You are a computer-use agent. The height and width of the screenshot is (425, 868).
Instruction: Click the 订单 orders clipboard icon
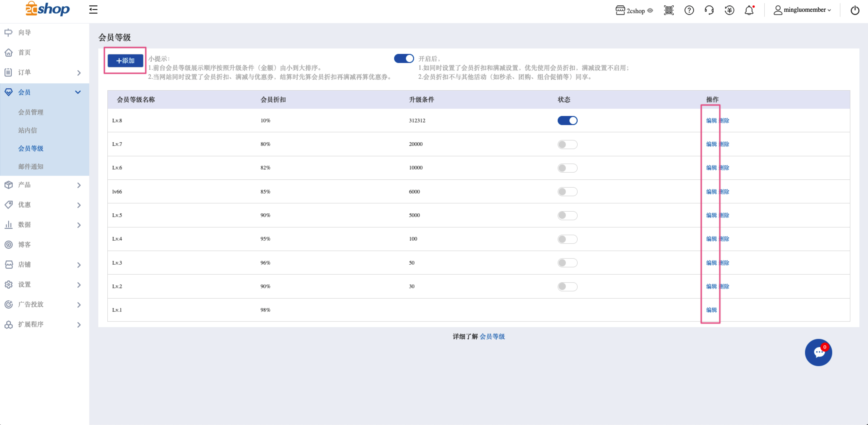[8, 72]
